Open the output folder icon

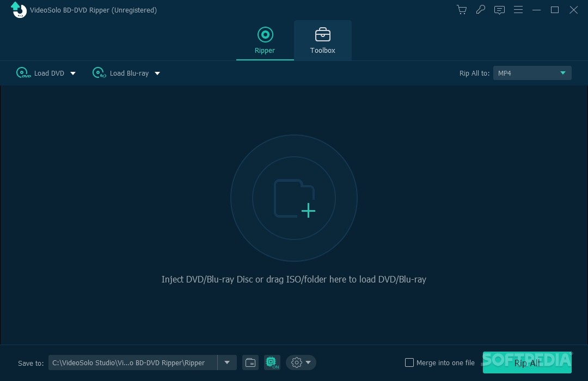[x=250, y=362]
